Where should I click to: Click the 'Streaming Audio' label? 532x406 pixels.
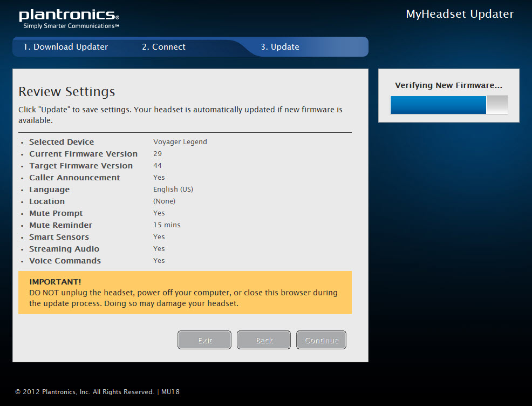pyautogui.click(x=64, y=249)
